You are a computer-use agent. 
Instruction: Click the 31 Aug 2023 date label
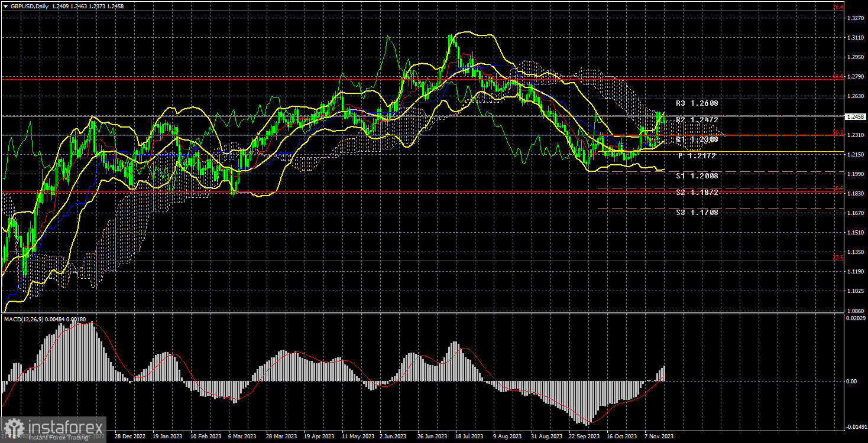(x=546, y=437)
